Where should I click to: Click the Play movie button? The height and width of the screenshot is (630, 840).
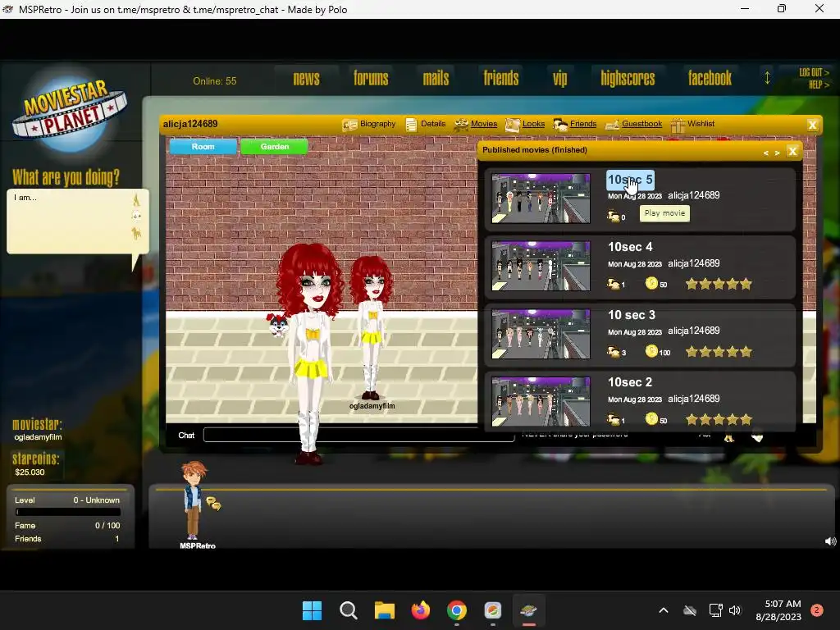tap(664, 213)
